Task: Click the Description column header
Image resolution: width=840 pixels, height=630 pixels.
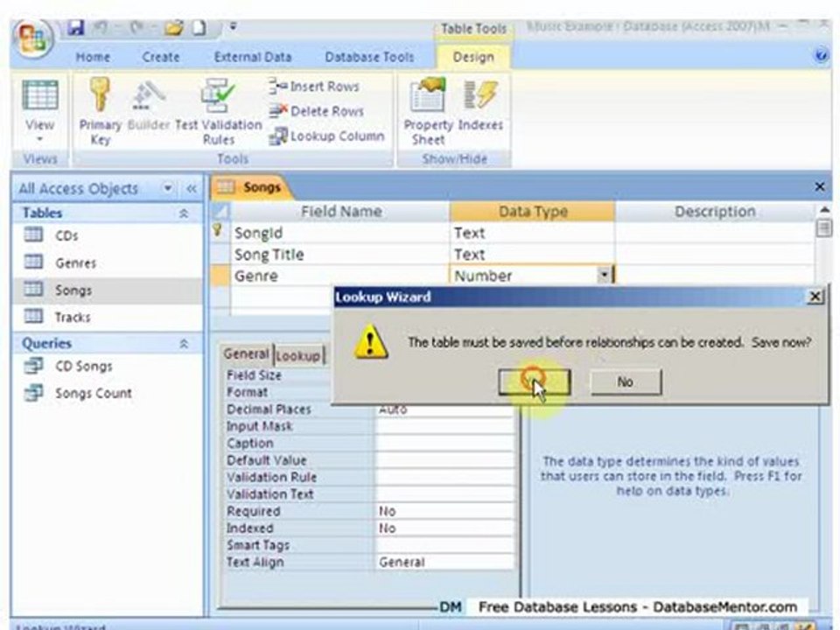Action: click(715, 212)
